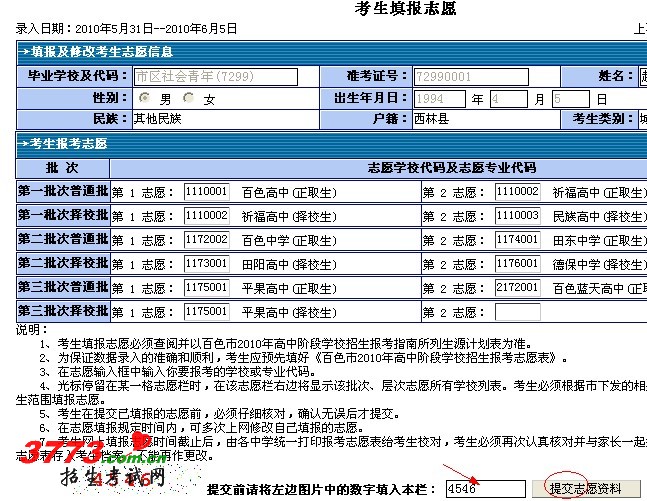Screen dimensions: 647x501
Task: Click code field 2172001 for 百色蓝天高中
Action: (x=517, y=287)
